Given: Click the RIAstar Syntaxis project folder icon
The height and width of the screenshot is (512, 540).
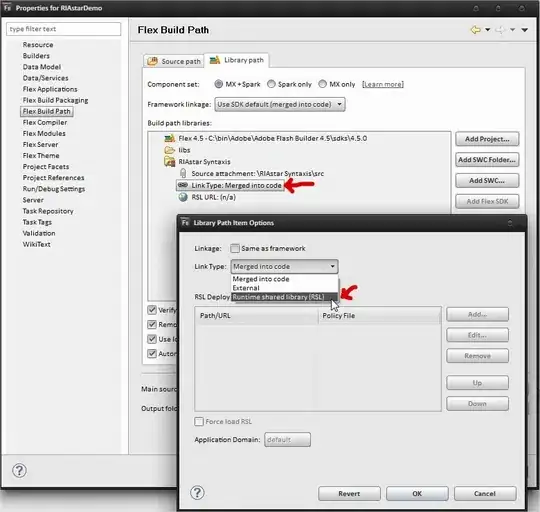Looking at the screenshot, I should click(x=169, y=161).
